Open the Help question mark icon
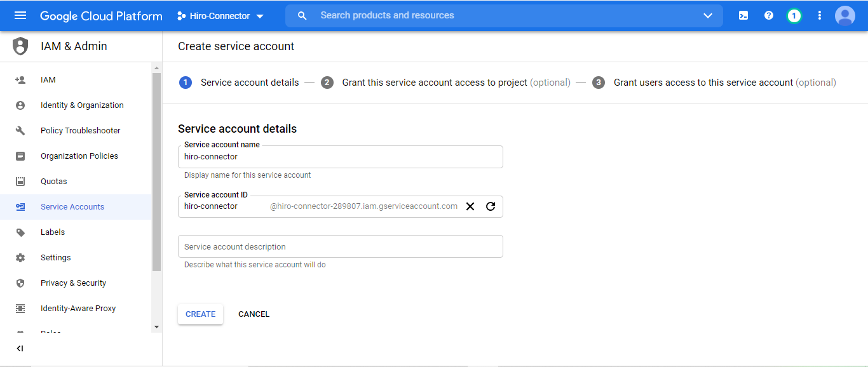 (769, 15)
